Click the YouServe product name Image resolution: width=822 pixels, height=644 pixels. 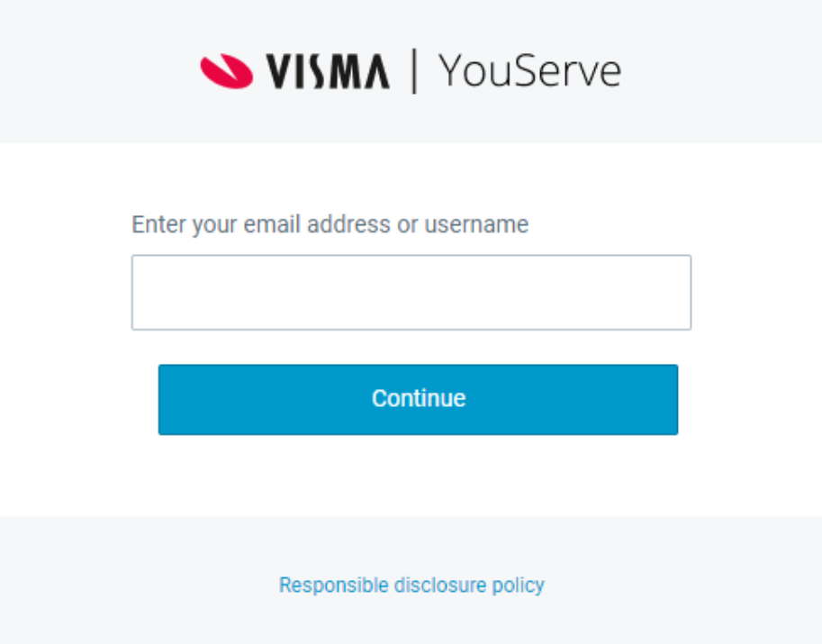(529, 71)
